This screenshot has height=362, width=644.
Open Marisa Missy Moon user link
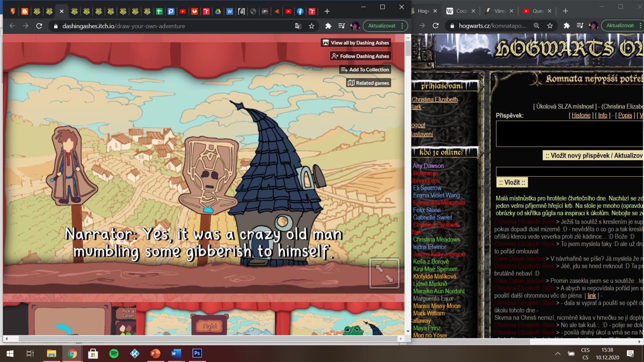coord(437,306)
